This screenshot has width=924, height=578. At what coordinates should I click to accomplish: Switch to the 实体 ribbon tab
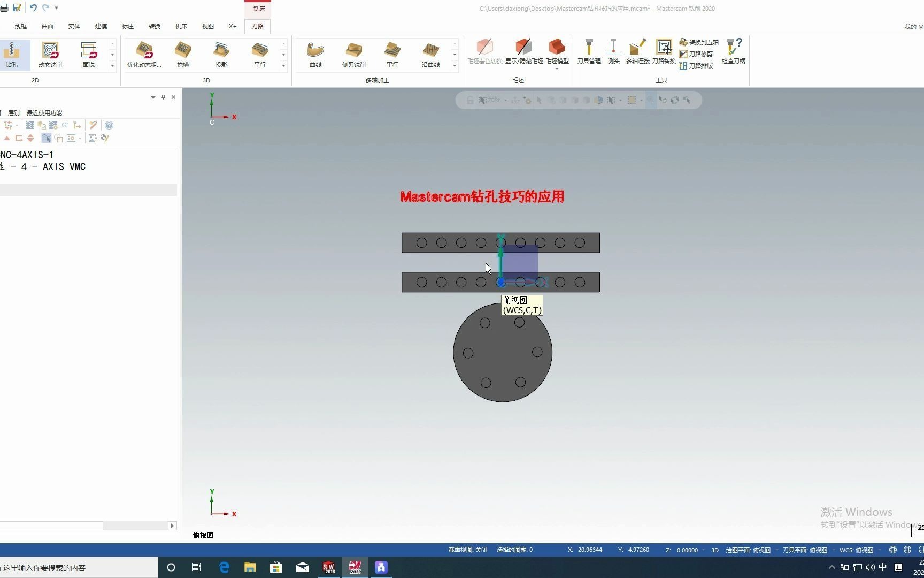[74, 26]
